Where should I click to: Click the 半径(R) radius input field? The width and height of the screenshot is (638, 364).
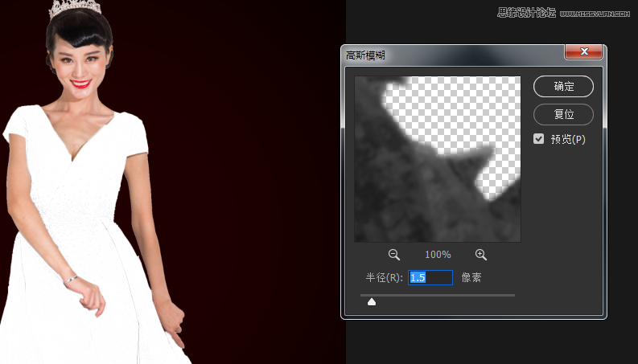[430, 277]
